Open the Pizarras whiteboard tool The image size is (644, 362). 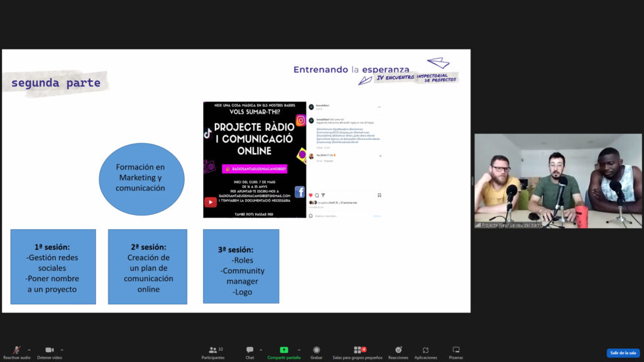pos(456,350)
